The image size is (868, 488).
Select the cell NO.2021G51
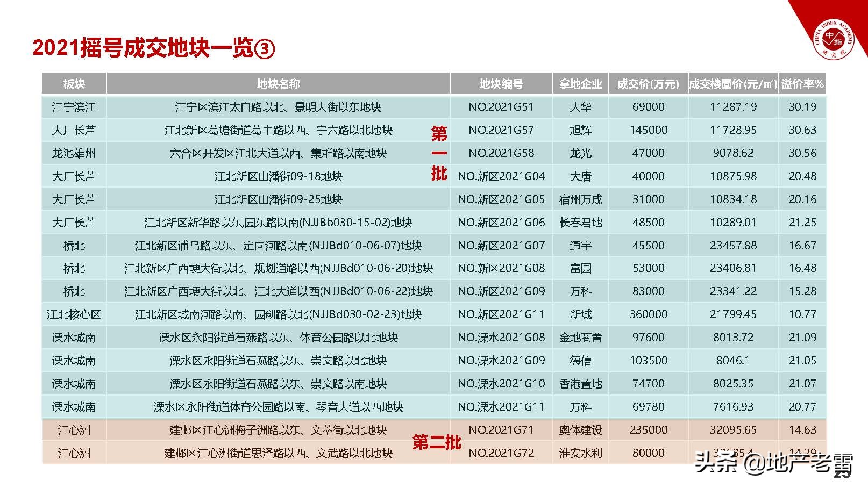point(501,107)
